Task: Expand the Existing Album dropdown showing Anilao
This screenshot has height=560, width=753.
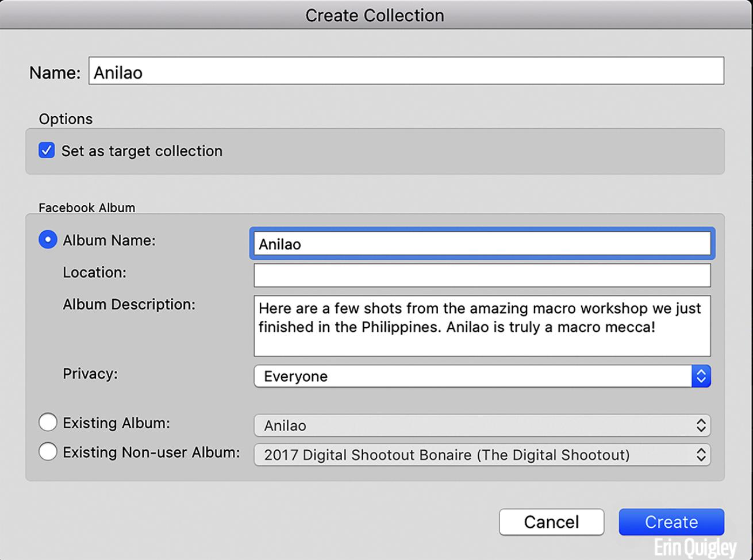Action: click(471, 425)
